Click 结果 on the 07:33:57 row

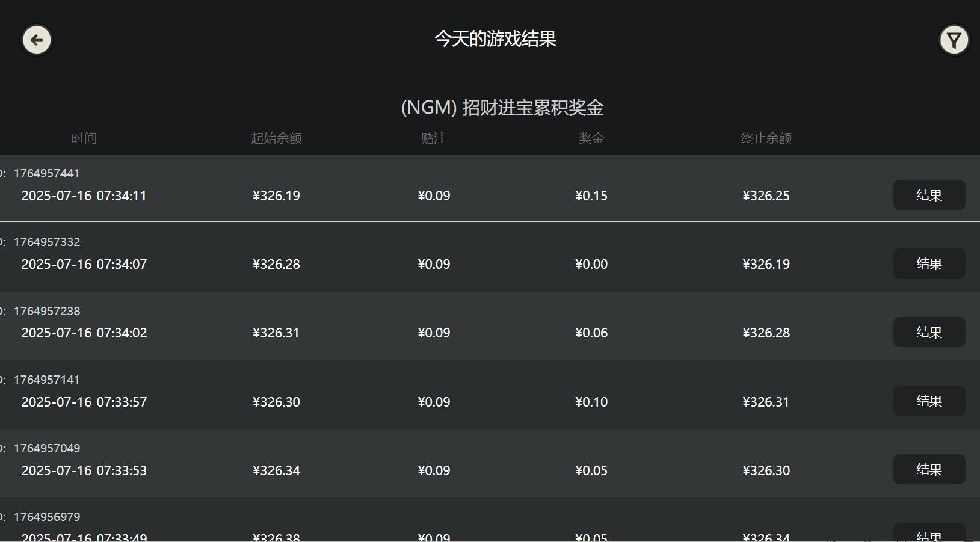929,401
